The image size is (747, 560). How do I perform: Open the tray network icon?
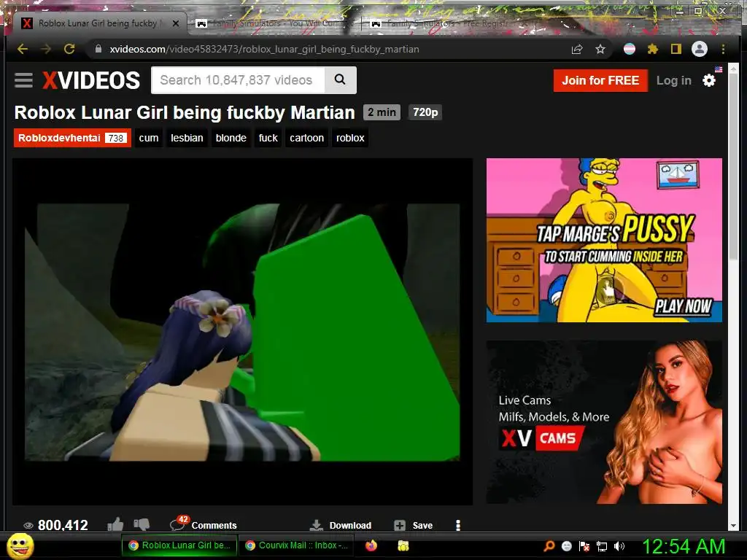click(602, 546)
